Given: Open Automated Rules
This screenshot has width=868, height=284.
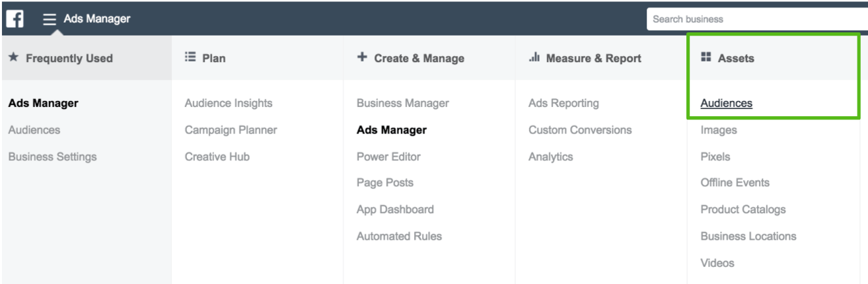Looking at the screenshot, I should 399,236.
